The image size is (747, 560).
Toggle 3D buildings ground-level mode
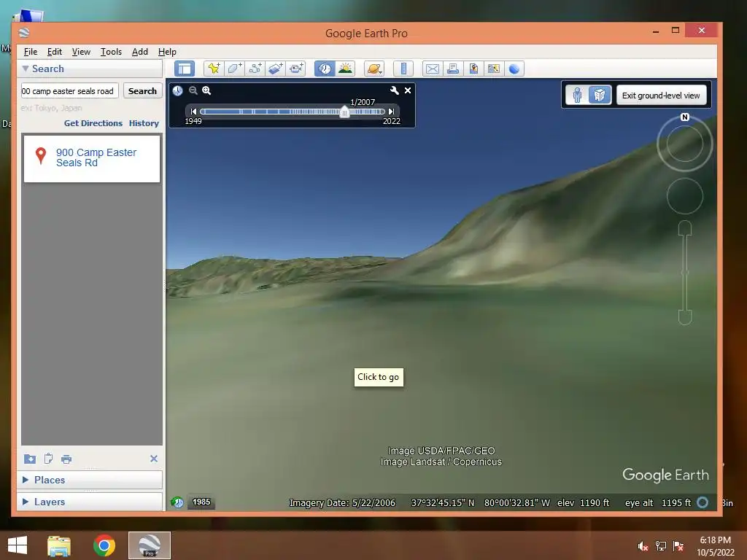coord(600,96)
